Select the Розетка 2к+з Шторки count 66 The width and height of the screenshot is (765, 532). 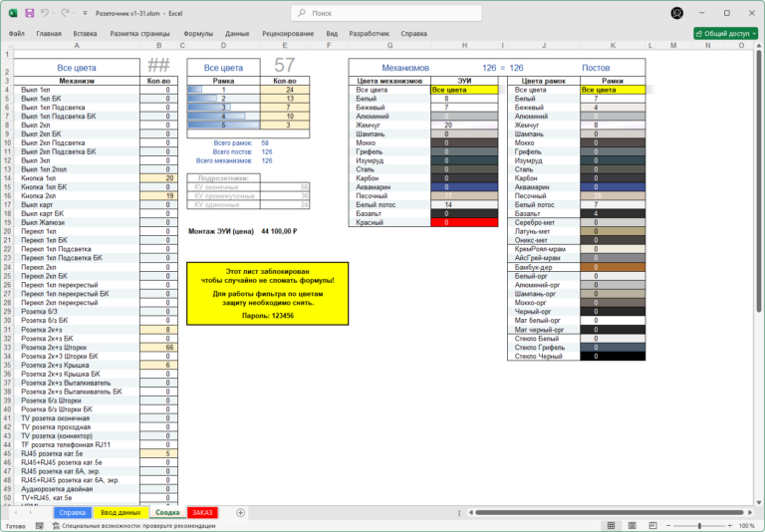pyautogui.click(x=159, y=347)
